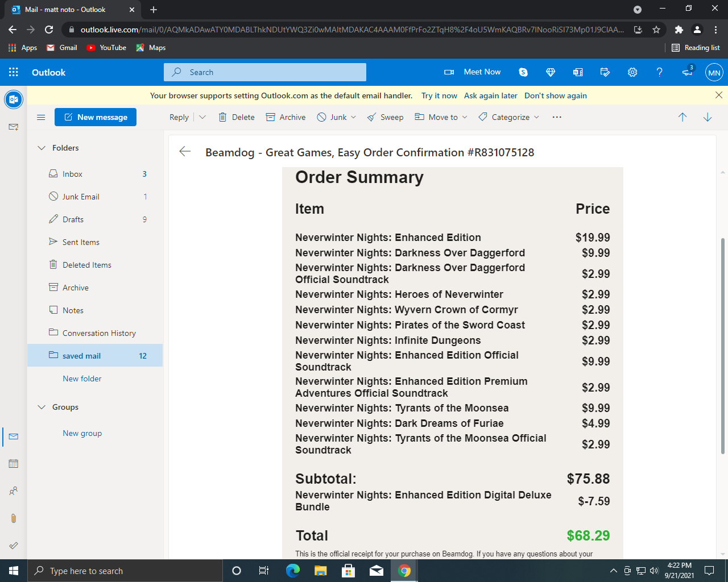Screen dimensions: 728x582
Task: Open the Archive folder
Action: point(95,288)
